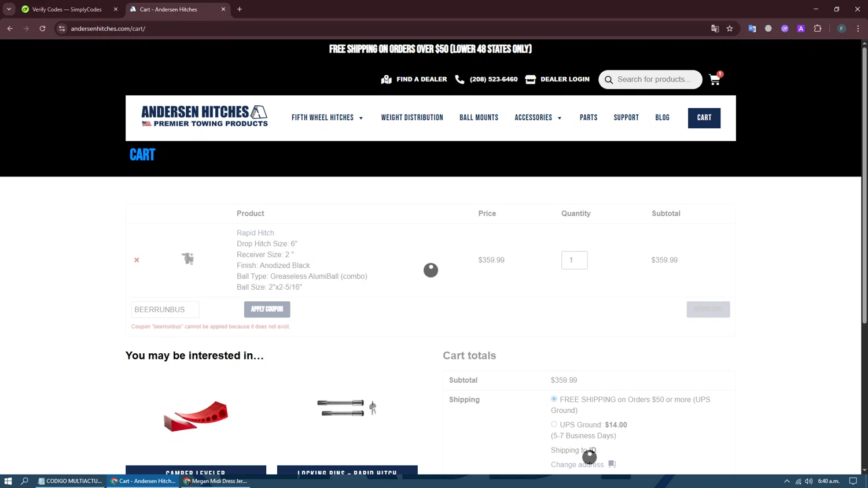Open the Find a Dealer link
The width and height of the screenshot is (868, 488).
tap(421, 79)
